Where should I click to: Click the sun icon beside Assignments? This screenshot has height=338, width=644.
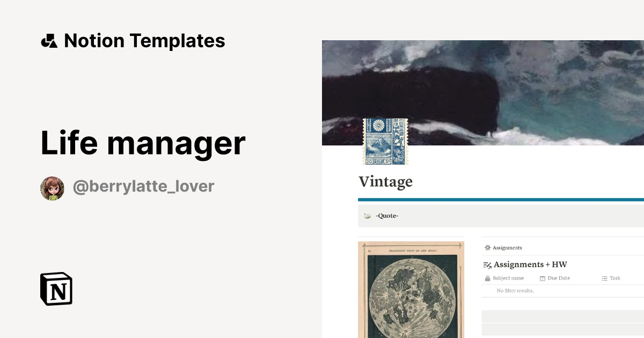coord(487,247)
